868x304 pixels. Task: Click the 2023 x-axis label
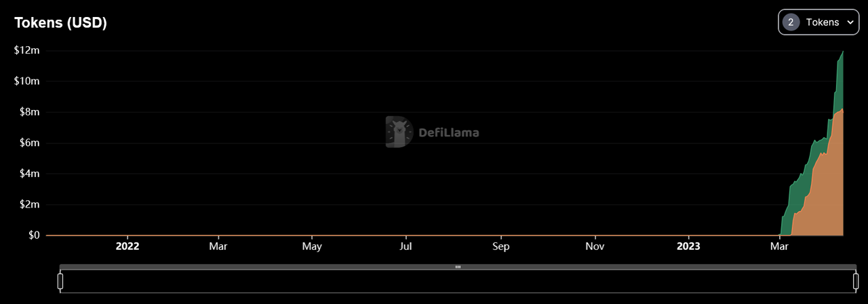[689, 246]
